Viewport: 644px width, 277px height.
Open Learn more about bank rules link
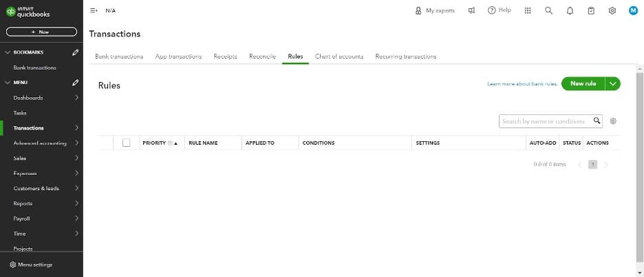click(522, 84)
